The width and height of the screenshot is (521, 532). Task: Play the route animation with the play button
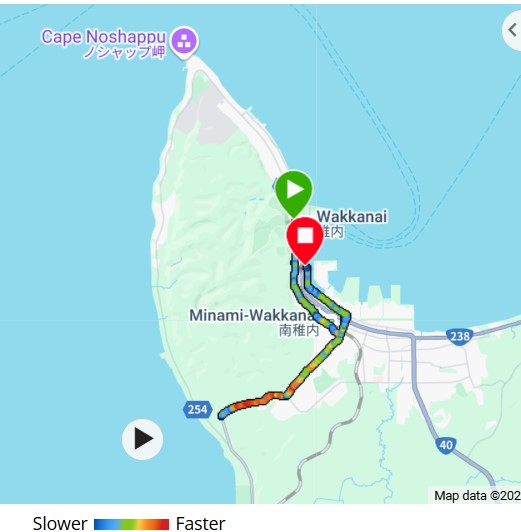(142, 439)
